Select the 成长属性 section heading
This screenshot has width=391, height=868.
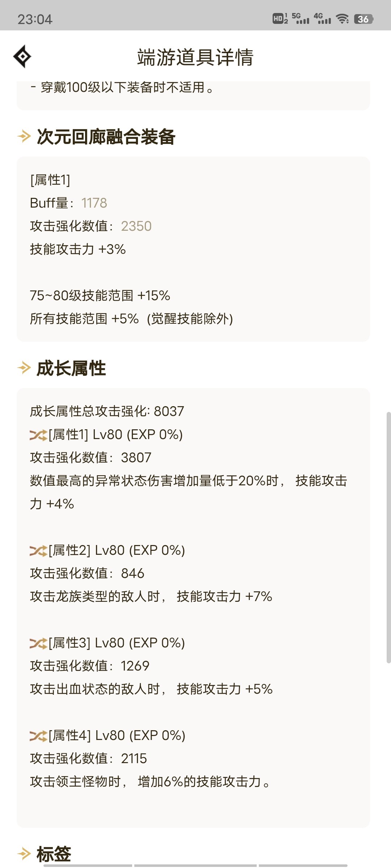pos(71,368)
